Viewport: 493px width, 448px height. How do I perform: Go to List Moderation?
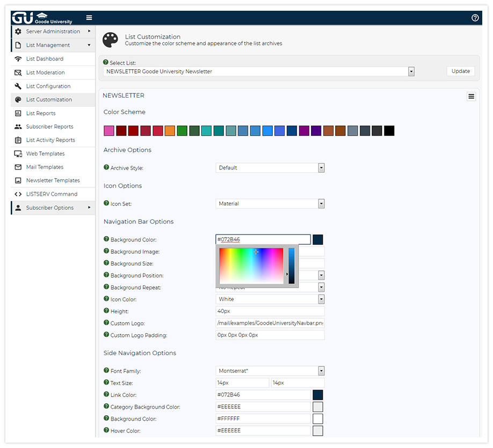(x=45, y=72)
